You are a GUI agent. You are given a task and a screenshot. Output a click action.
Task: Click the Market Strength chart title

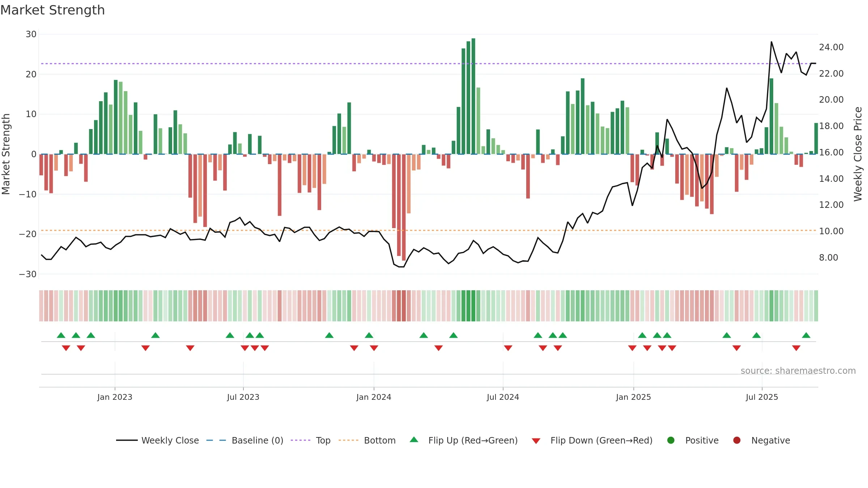(x=52, y=10)
